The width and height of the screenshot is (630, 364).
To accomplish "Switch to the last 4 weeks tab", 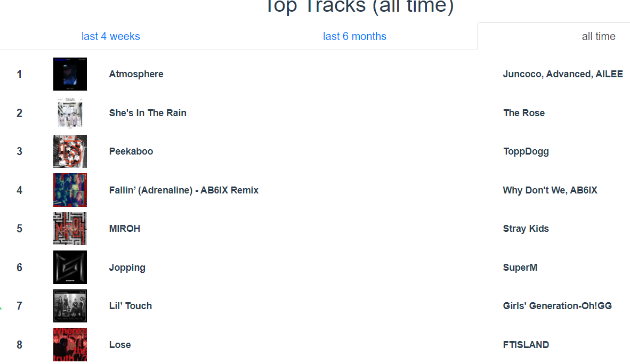I will coord(110,37).
